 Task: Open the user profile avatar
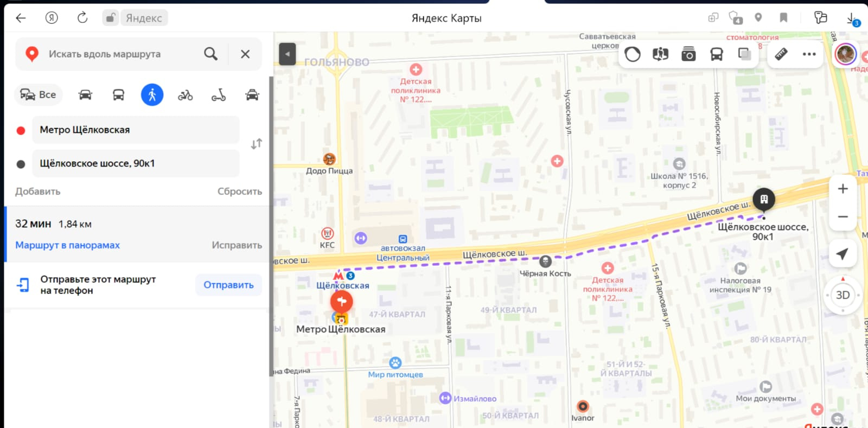pyautogui.click(x=845, y=54)
